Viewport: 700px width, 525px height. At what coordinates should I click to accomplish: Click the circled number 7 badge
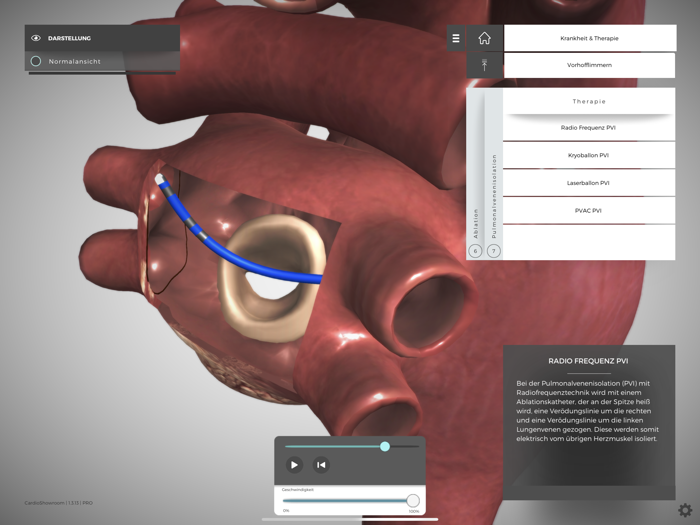tap(494, 251)
